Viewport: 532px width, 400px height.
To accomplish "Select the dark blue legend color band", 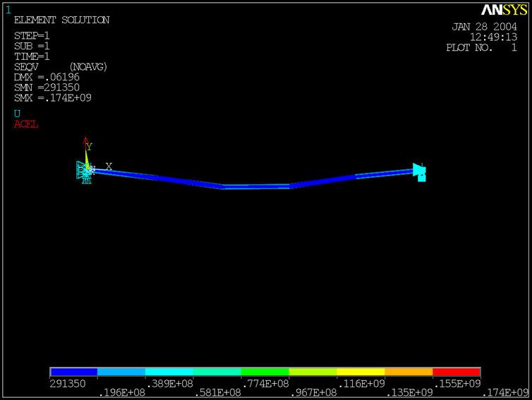I will [73, 372].
